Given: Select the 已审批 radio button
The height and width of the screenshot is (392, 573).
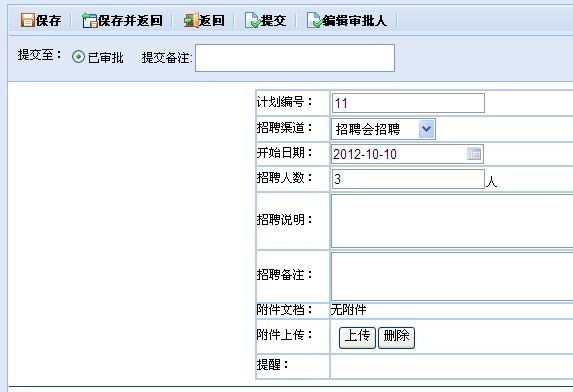Looking at the screenshot, I should coord(78,57).
